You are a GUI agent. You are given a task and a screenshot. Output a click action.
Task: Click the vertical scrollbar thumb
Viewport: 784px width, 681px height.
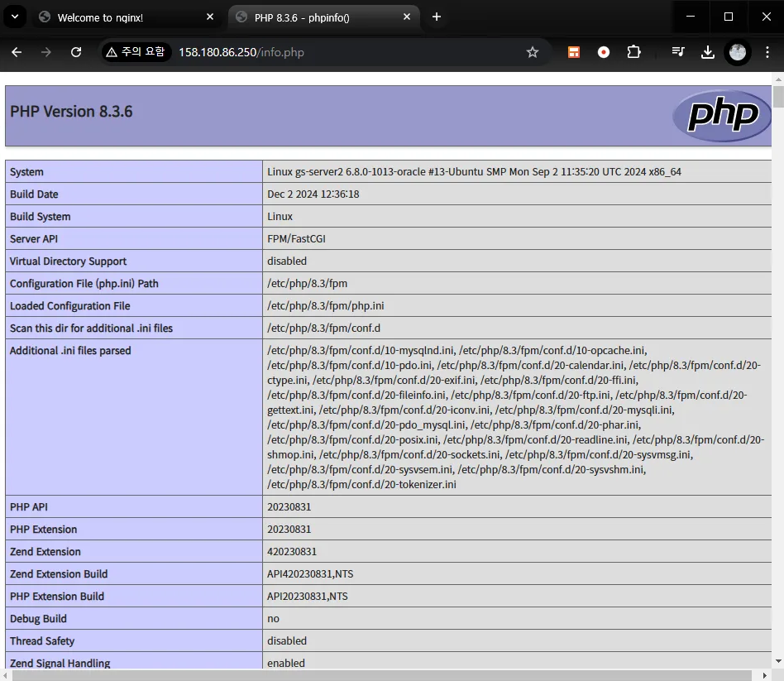click(x=778, y=97)
